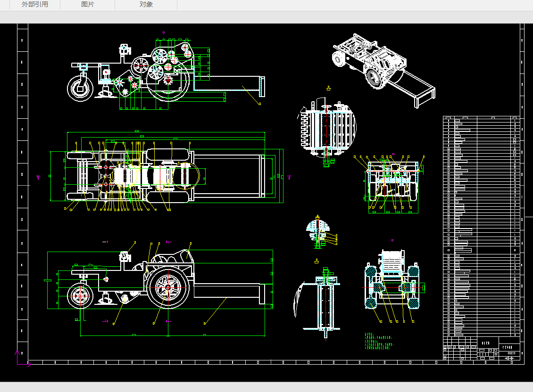Click the parts list table
Screen dimensions: 533x392
[481, 226]
